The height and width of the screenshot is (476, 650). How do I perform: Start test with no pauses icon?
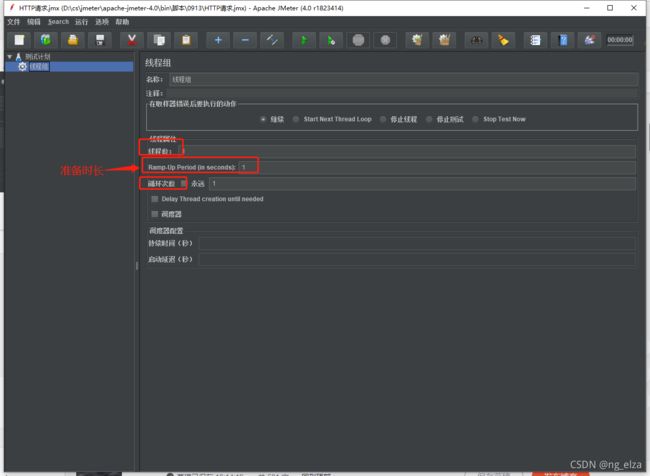[331, 40]
